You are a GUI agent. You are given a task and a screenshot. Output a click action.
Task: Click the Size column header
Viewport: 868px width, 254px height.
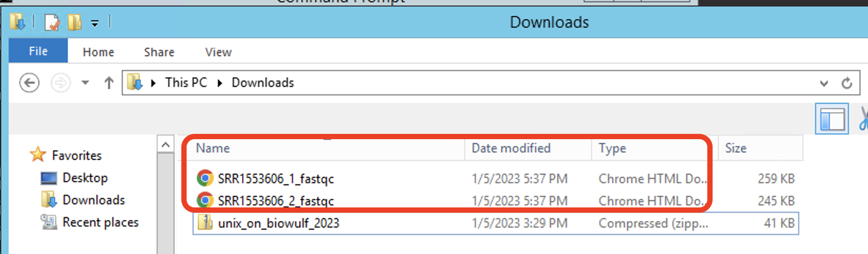pyautogui.click(x=735, y=148)
